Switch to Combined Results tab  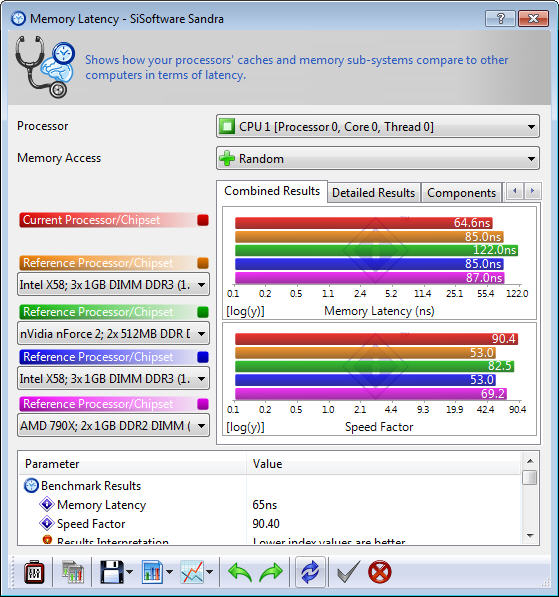[272, 191]
